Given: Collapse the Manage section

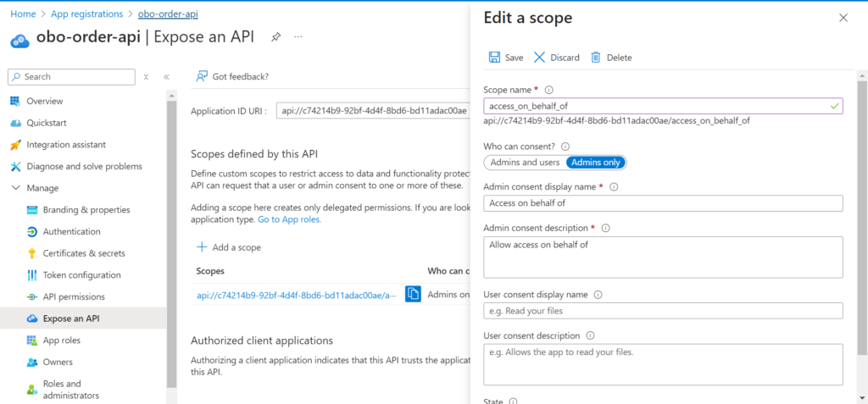Looking at the screenshot, I should [15, 188].
